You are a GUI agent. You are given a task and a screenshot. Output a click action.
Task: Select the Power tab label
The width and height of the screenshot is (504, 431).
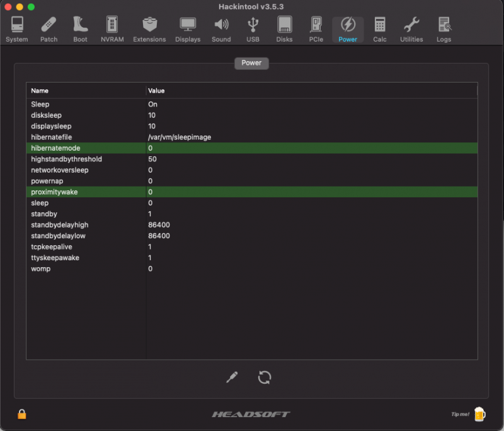(x=251, y=63)
